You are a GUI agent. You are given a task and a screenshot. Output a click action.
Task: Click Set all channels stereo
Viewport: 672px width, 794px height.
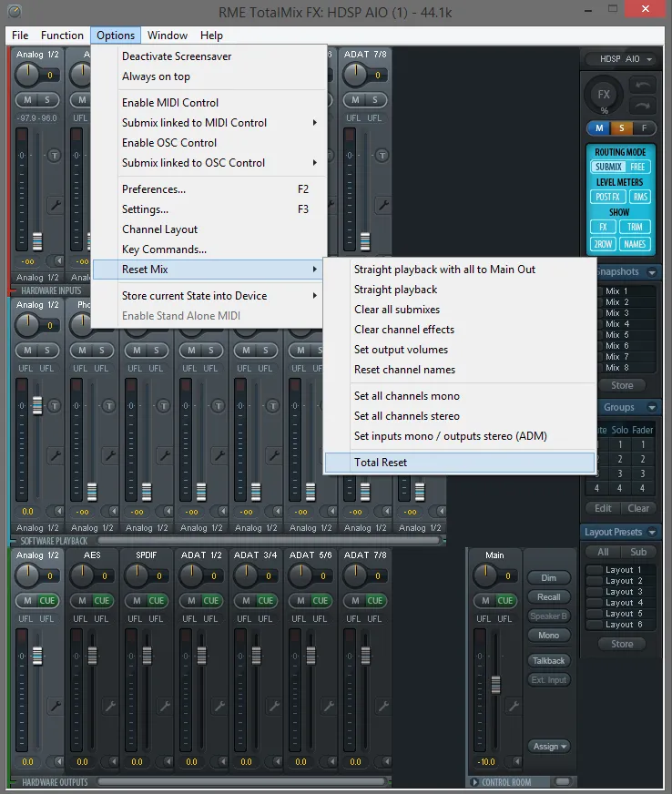point(460,416)
